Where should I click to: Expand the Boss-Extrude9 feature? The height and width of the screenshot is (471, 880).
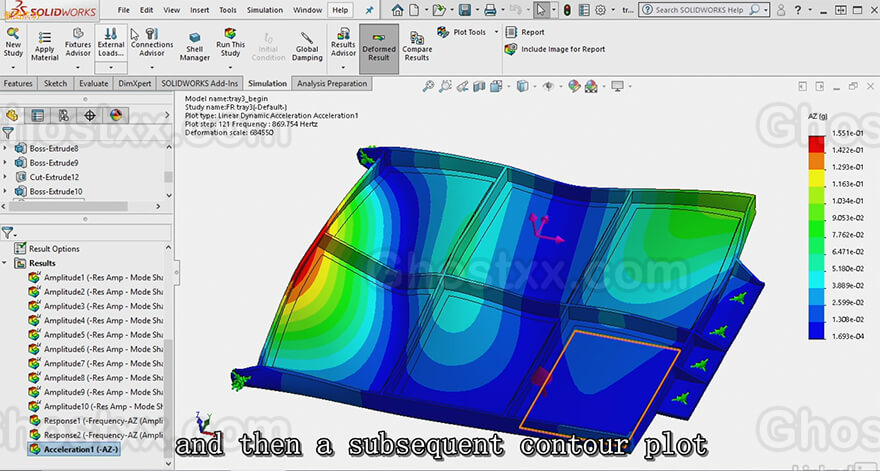point(6,163)
